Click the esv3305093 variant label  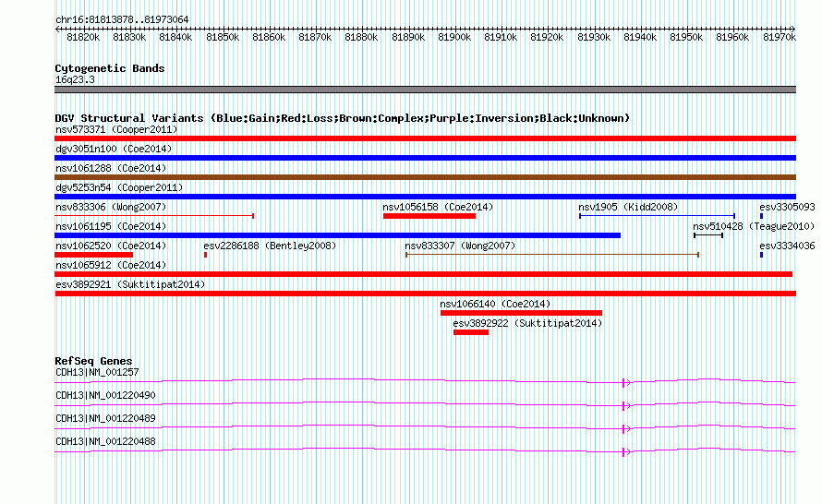[x=788, y=207]
